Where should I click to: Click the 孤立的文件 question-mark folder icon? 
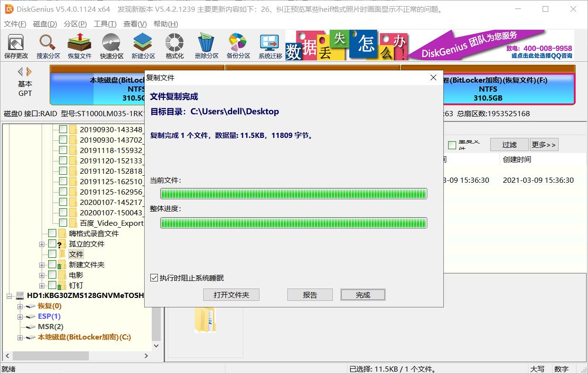[62, 244]
